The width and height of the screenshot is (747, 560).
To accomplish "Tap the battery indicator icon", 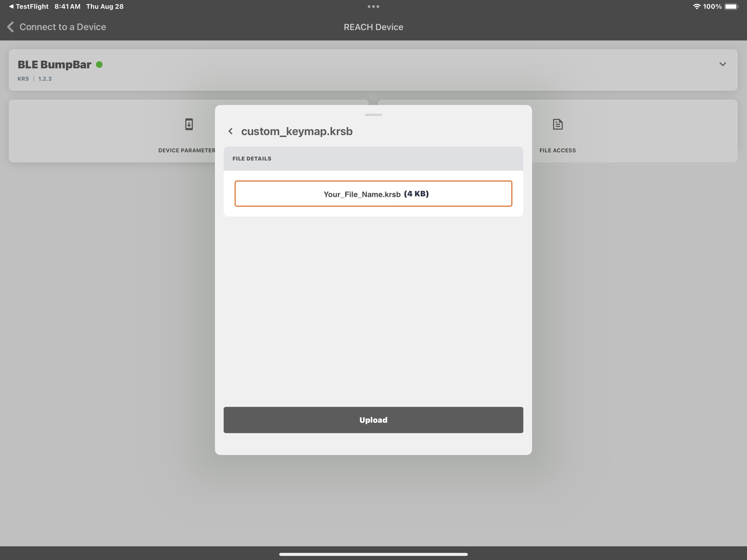I will coord(731,6).
